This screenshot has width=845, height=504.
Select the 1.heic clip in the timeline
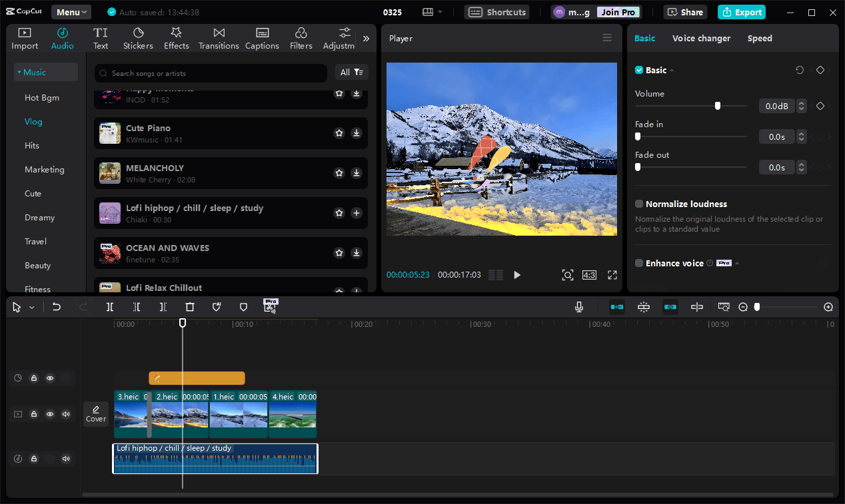[239, 414]
